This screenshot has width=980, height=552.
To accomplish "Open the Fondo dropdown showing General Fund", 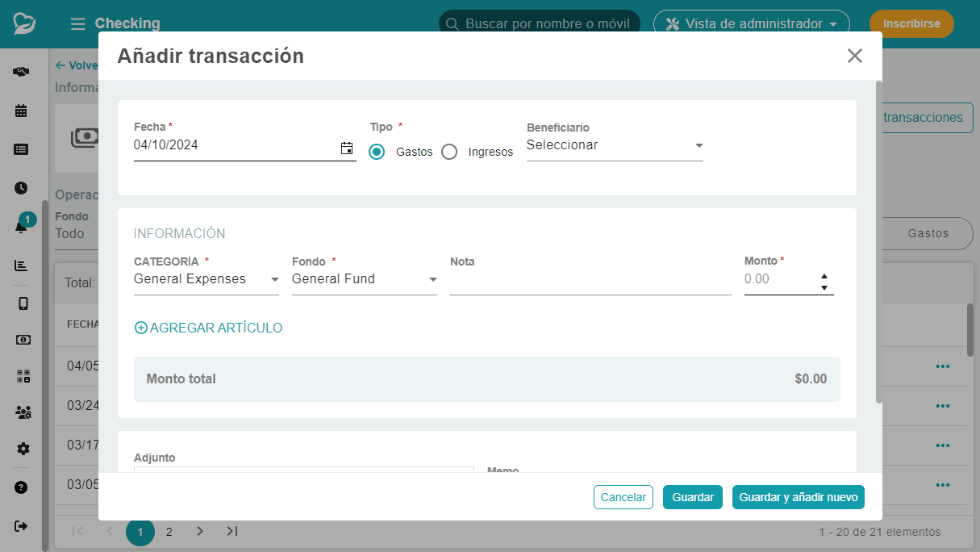I will pyautogui.click(x=365, y=279).
